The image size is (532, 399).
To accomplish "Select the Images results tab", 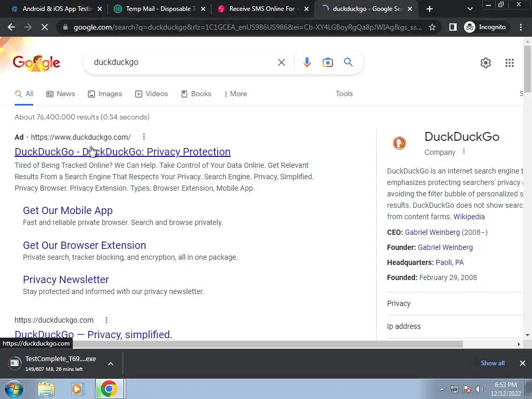I will 105,94.
